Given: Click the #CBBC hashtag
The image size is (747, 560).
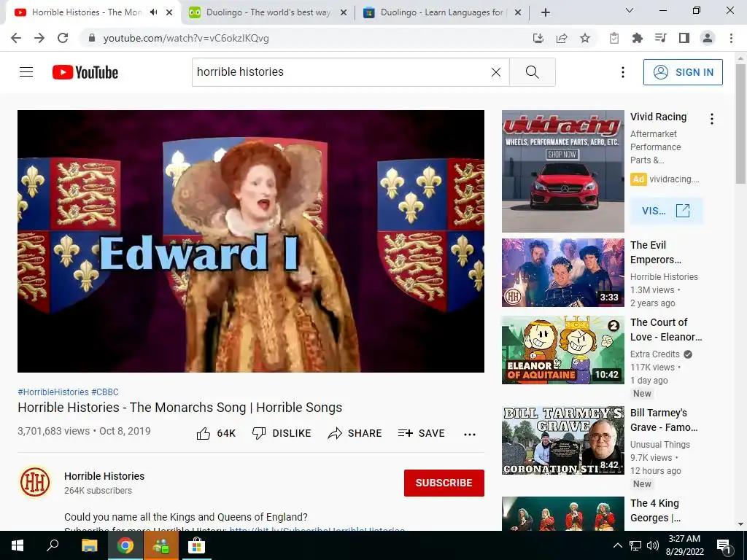Looking at the screenshot, I should point(105,392).
